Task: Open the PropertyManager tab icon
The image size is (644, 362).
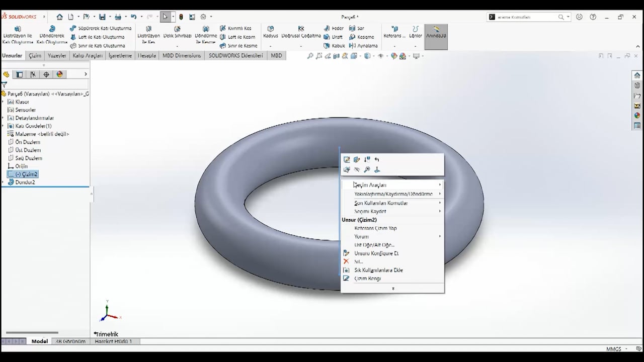Action: point(19,74)
